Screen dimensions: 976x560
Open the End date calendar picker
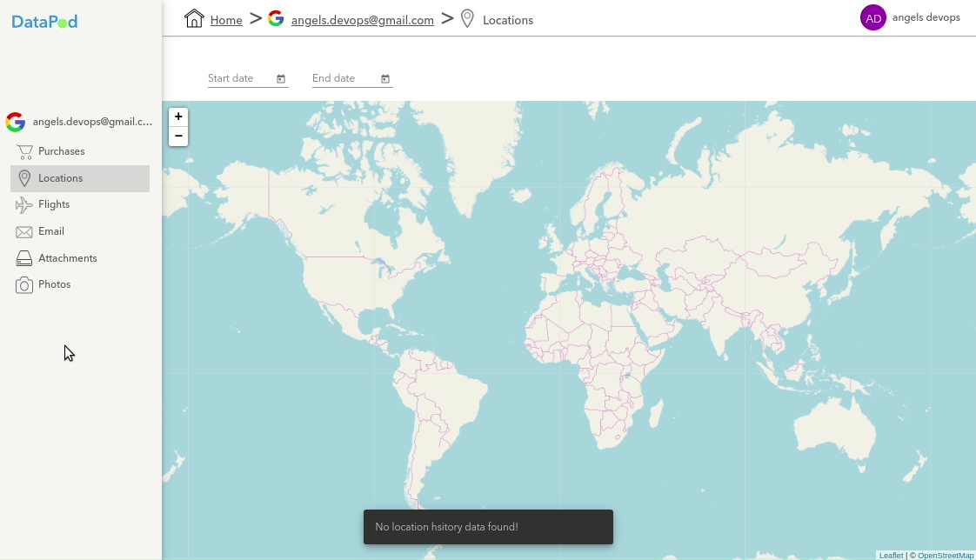tap(385, 79)
